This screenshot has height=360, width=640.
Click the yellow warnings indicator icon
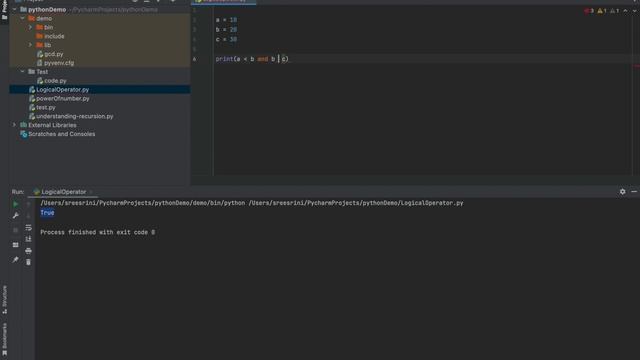(602, 11)
